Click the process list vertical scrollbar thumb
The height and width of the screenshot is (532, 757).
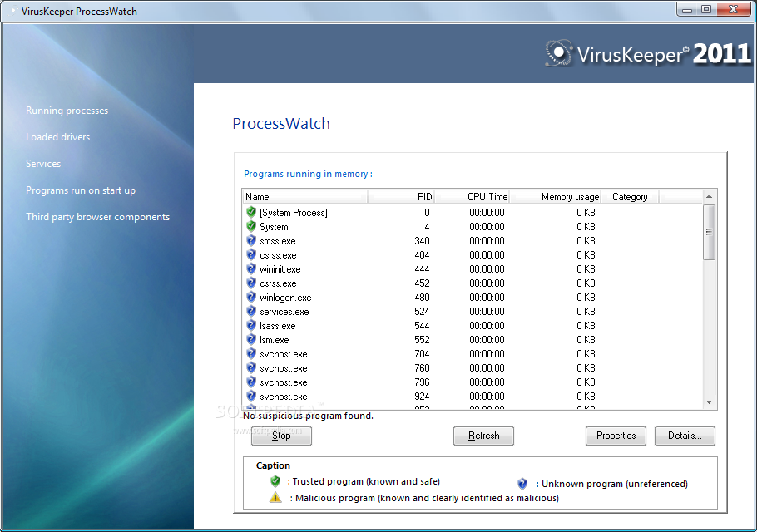709,232
